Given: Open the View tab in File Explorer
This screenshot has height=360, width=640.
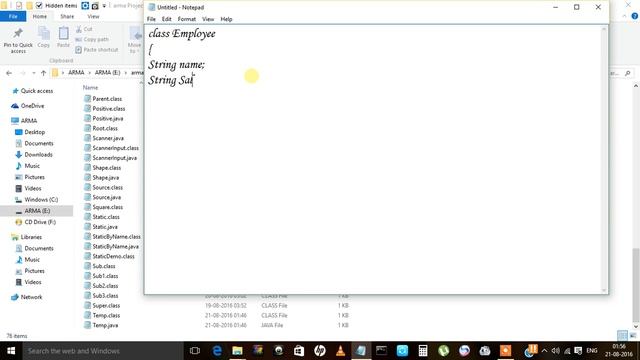Looking at the screenshot, I should pyautogui.click(x=93, y=17).
